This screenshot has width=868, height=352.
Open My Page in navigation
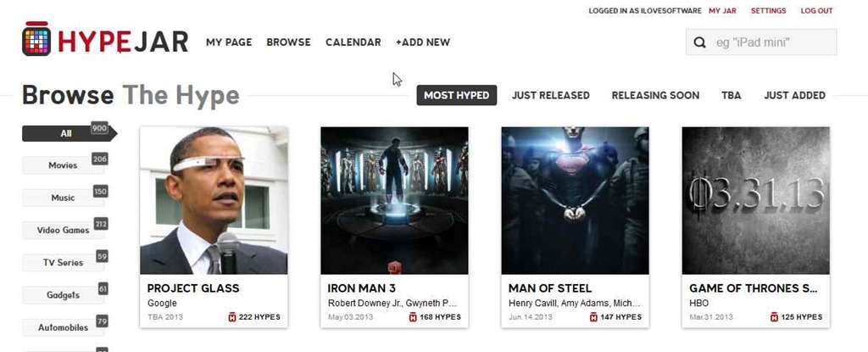click(229, 42)
